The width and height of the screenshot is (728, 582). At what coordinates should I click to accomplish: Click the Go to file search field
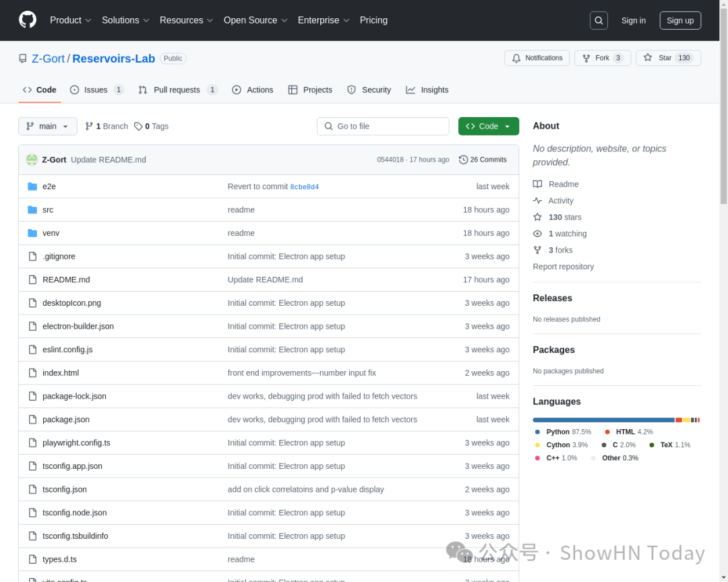coord(383,126)
